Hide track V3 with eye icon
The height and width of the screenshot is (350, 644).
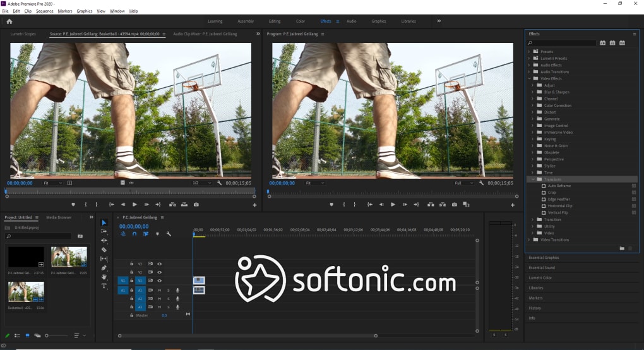coord(159,263)
